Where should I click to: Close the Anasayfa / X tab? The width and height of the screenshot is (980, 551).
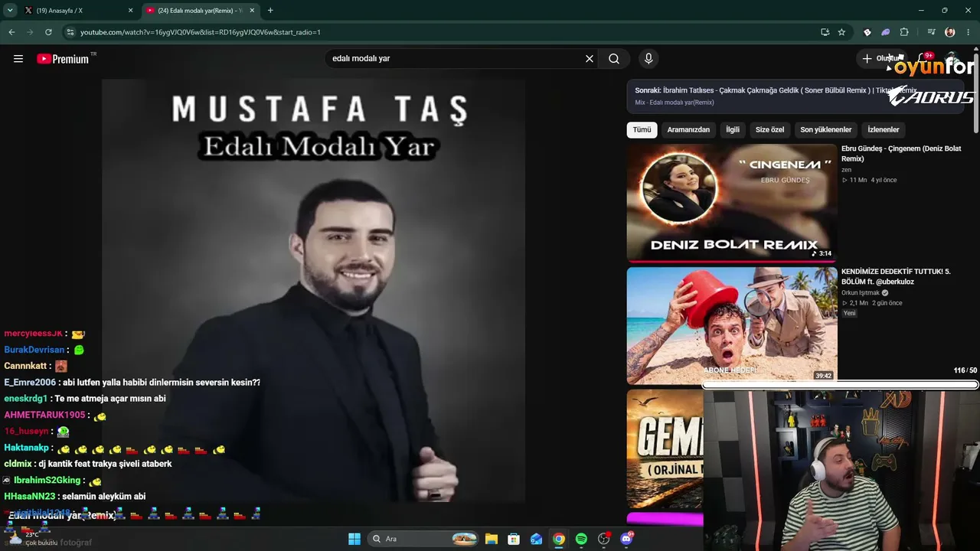[x=130, y=11]
